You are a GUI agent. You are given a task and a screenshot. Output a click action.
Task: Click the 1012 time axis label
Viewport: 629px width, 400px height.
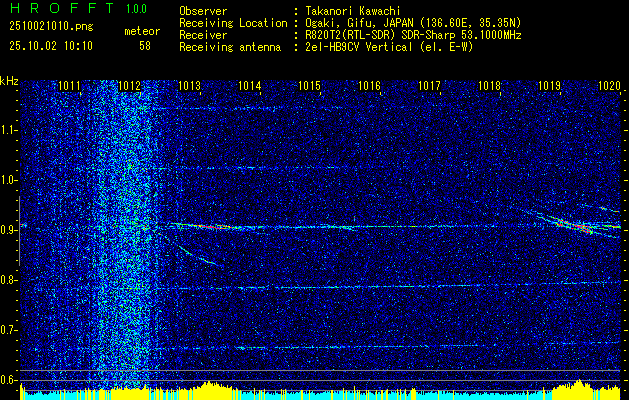(x=130, y=85)
